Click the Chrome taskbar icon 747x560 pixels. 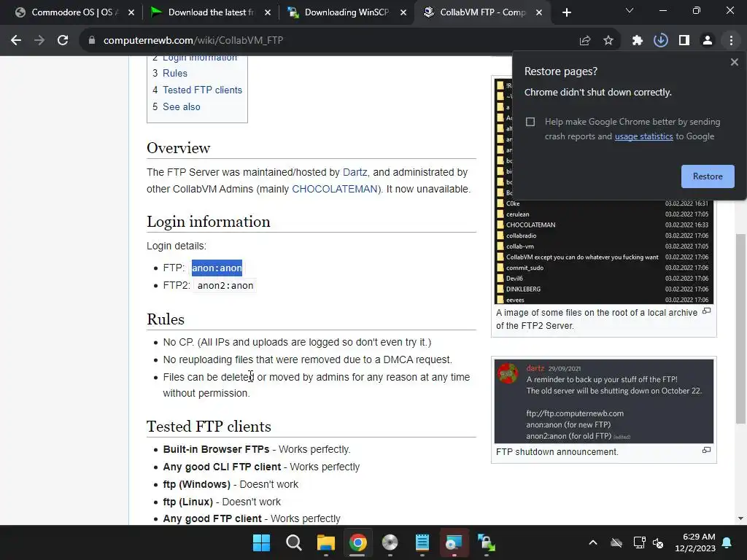click(x=357, y=542)
